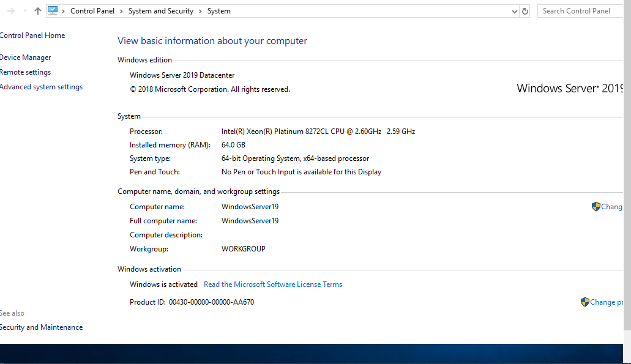Click the Search Control Panel field
Viewport: 631px width, 364px height.
[x=580, y=11]
